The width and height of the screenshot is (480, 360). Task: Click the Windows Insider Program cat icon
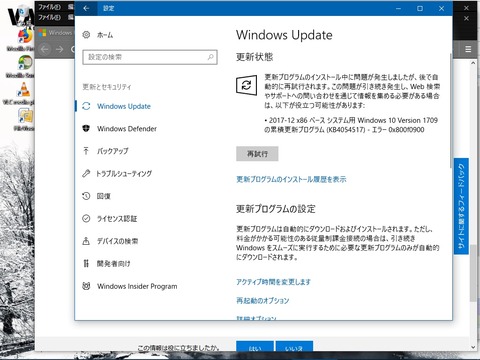86,286
